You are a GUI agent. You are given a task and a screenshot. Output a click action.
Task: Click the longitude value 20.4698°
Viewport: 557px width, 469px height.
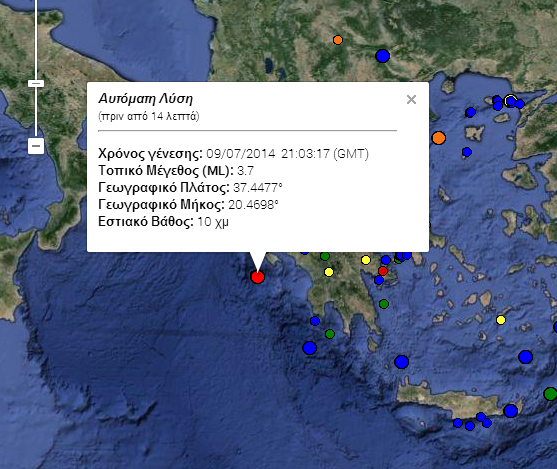click(x=253, y=205)
